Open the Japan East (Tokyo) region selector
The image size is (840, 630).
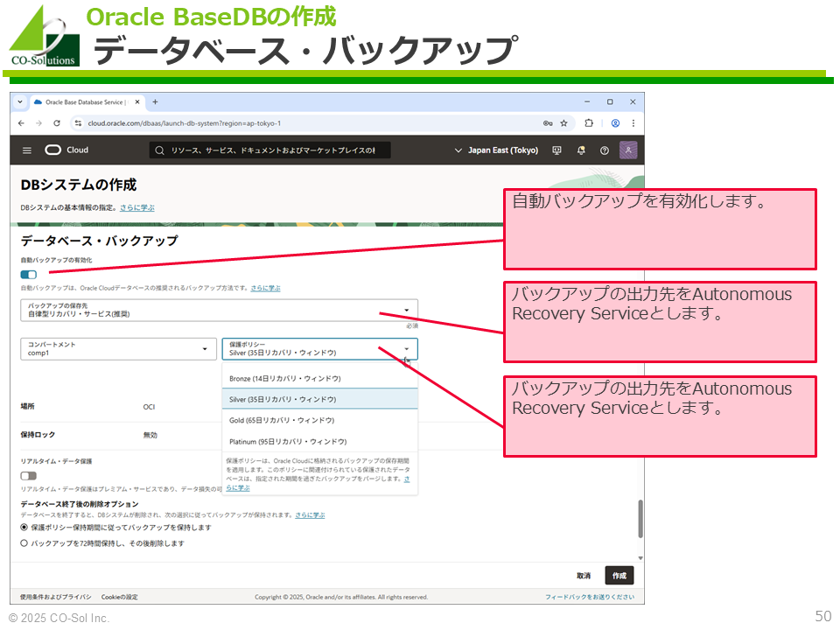pos(496,150)
